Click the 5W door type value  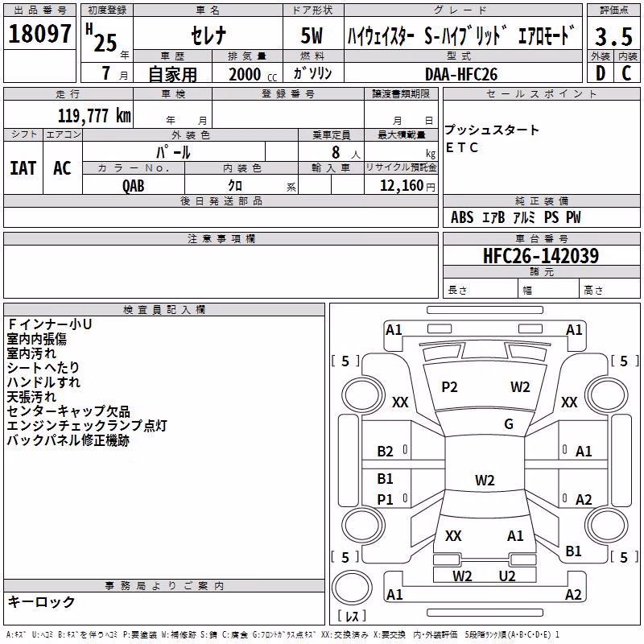[312, 35]
